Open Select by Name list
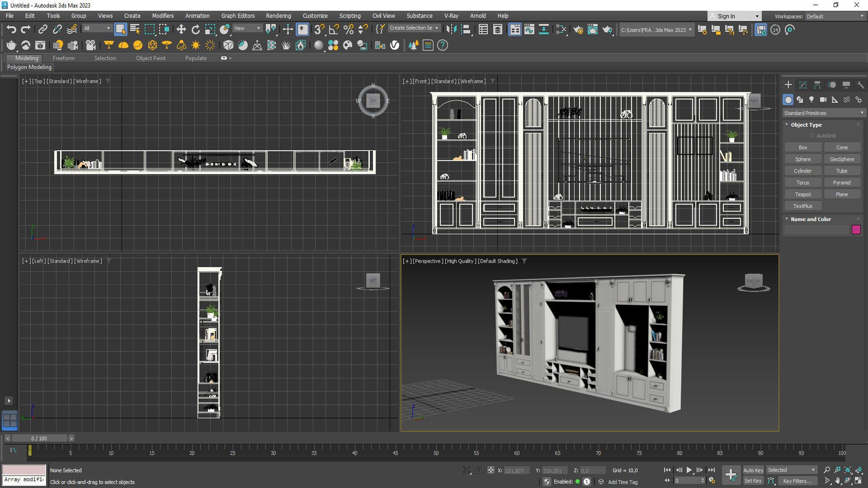This screenshot has width=868, height=488. [x=135, y=30]
